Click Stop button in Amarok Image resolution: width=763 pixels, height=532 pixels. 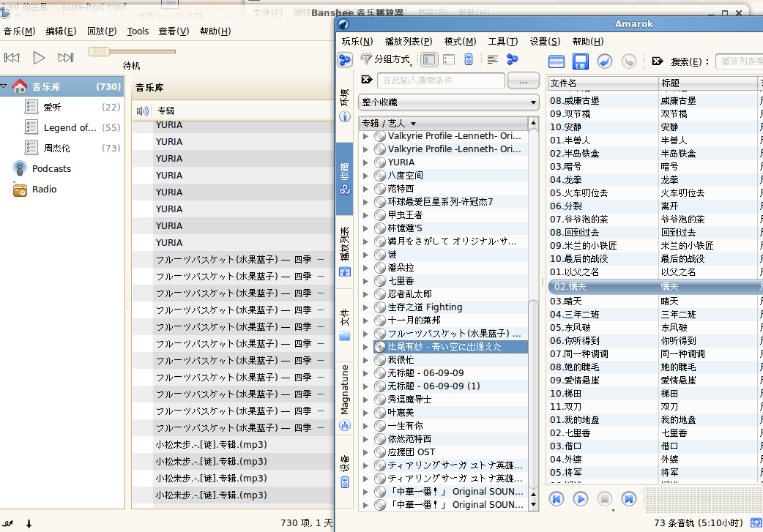tap(605, 499)
